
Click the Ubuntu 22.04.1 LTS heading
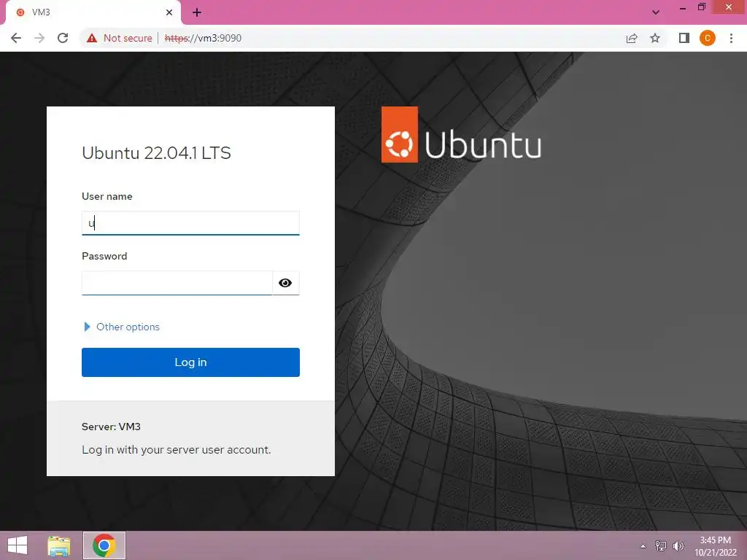156,153
